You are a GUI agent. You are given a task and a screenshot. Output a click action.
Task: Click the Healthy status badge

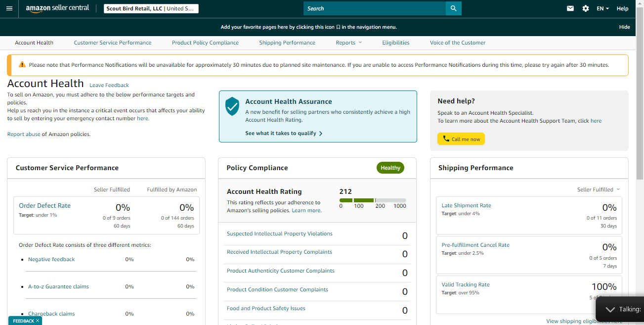coord(390,168)
